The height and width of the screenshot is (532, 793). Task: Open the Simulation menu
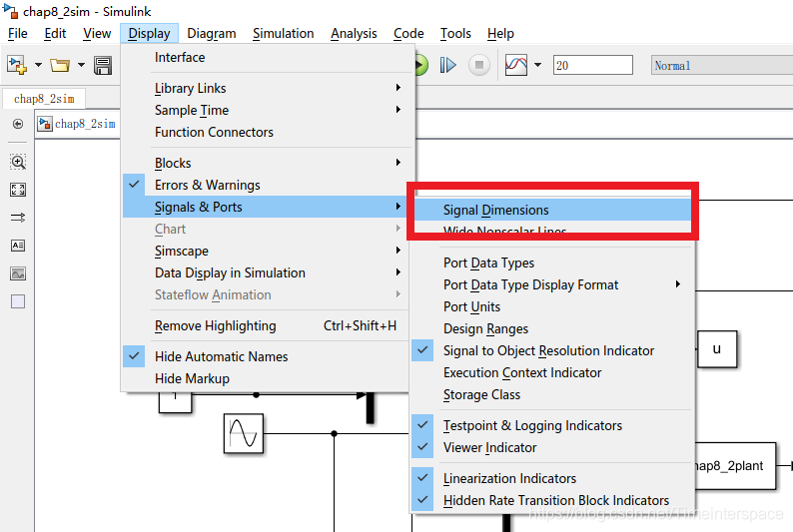284,33
